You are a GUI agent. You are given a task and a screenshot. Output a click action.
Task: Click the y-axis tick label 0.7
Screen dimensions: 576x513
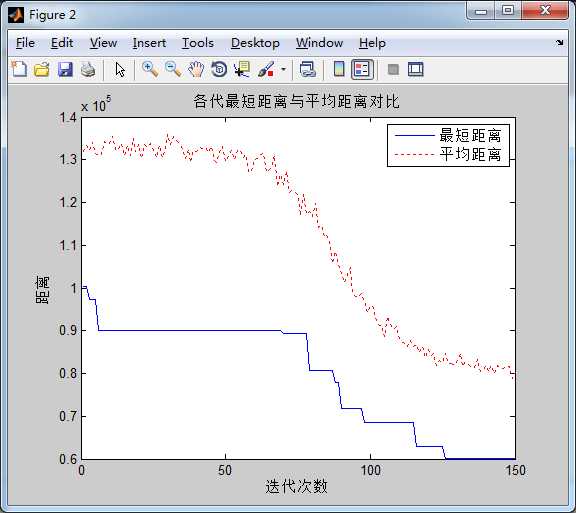click(x=68, y=416)
